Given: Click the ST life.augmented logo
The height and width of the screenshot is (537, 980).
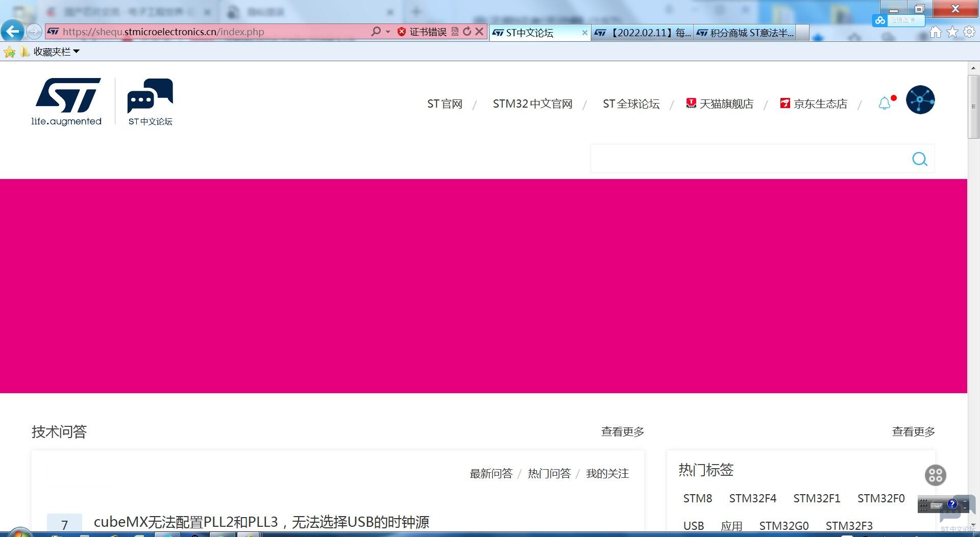Looking at the screenshot, I should click(66, 101).
